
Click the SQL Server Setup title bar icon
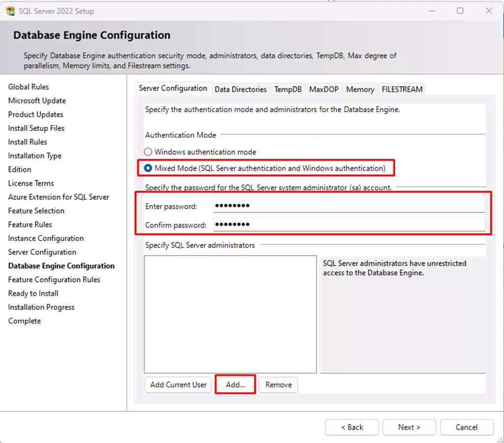[x=10, y=11]
